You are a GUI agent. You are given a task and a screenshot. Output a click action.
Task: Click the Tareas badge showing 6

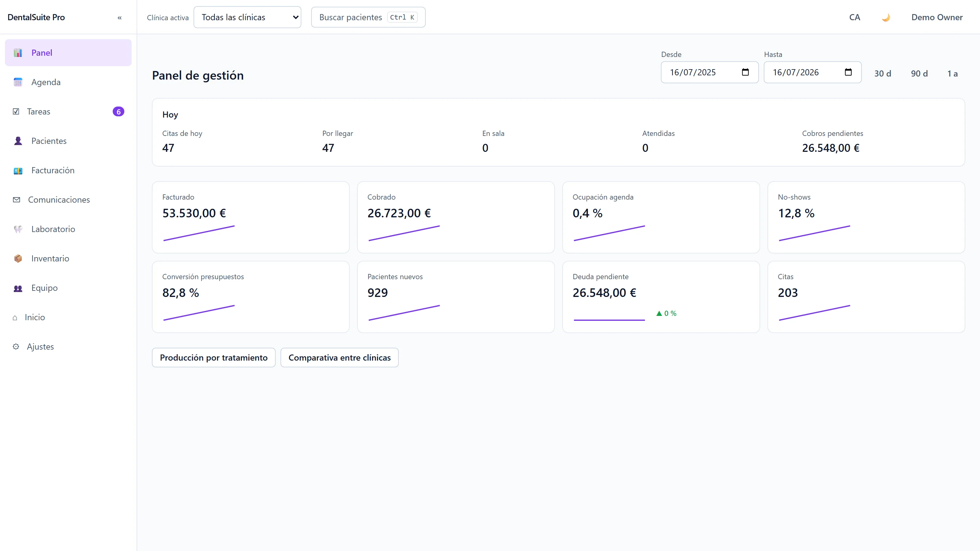point(118,111)
